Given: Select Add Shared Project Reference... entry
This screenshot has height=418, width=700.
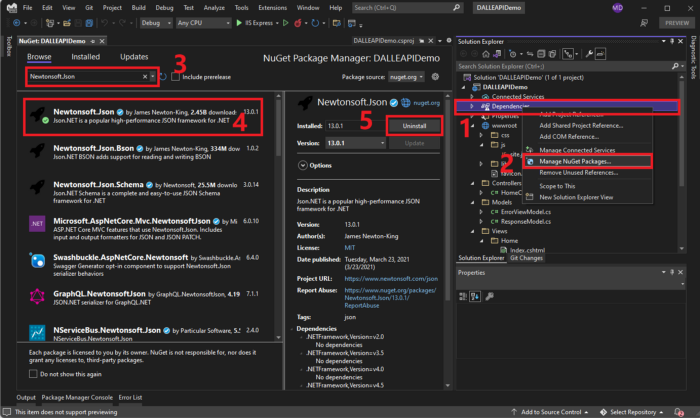Looking at the screenshot, I should pyautogui.click(x=581, y=125).
